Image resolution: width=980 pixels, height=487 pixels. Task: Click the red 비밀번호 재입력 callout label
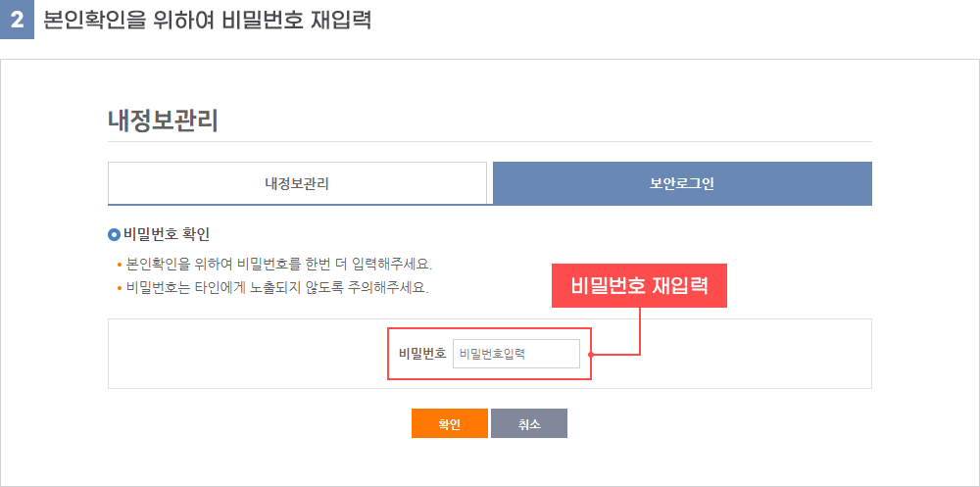point(639,286)
